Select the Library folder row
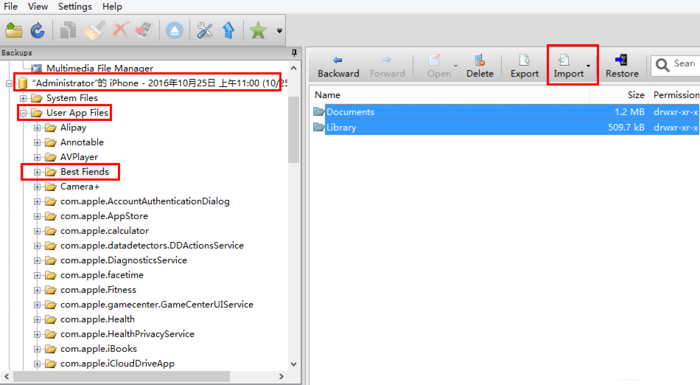 tap(505, 127)
